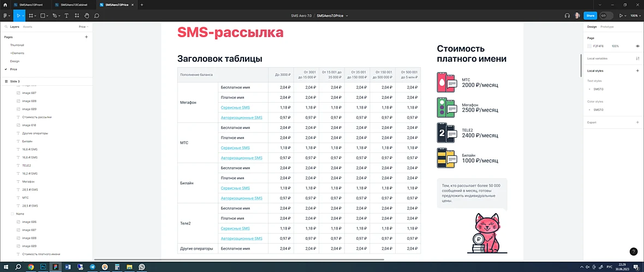Open Photoshop from the taskbar
Image resolution: width=644 pixels, height=272 pixels.
(x=43, y=267)
